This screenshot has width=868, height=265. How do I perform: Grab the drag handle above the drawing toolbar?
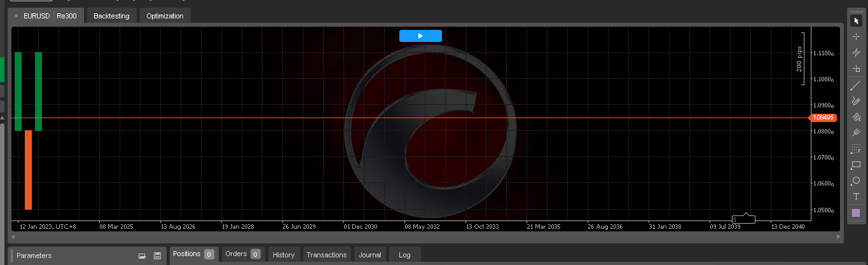click(x=856, y=10)
